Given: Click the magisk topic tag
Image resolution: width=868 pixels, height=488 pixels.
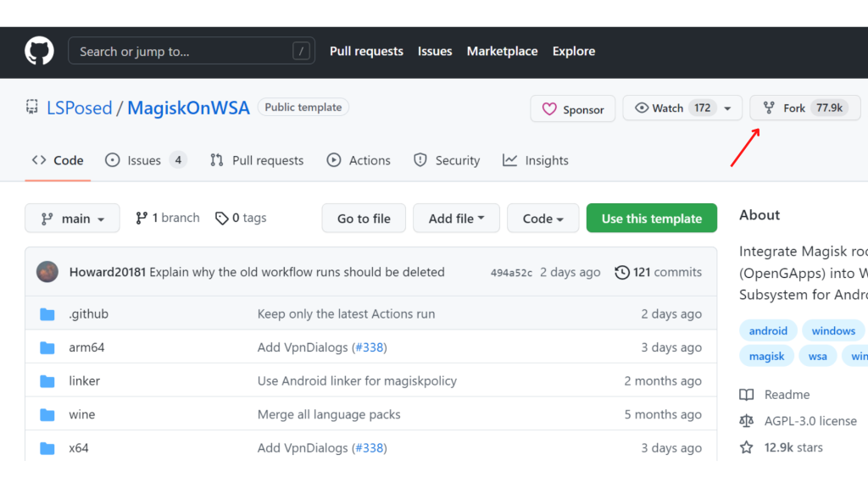Looking at the screenshot, I should coord(766,357).
